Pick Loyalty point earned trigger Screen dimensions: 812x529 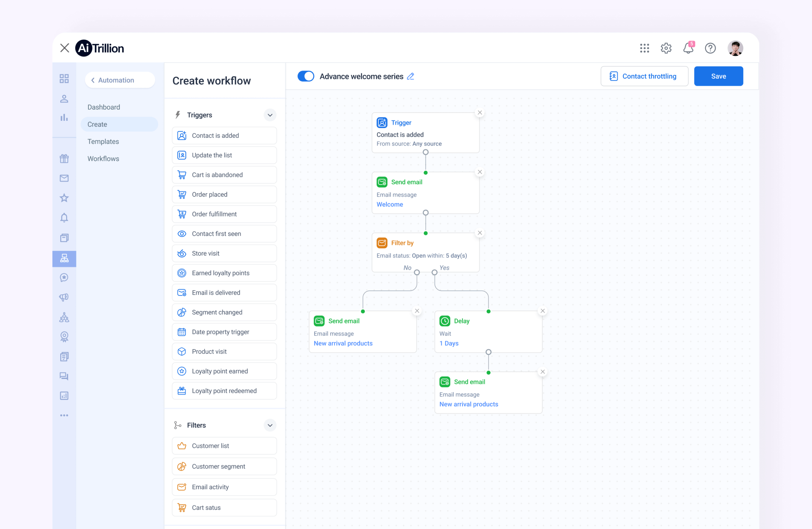point(224,371)
